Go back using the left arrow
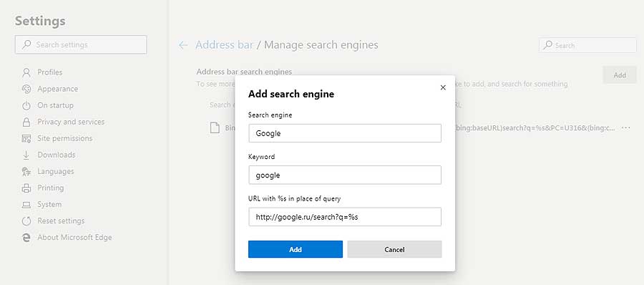Image resolution: width=644 pixels, height=285 pixels. point(183,45)
